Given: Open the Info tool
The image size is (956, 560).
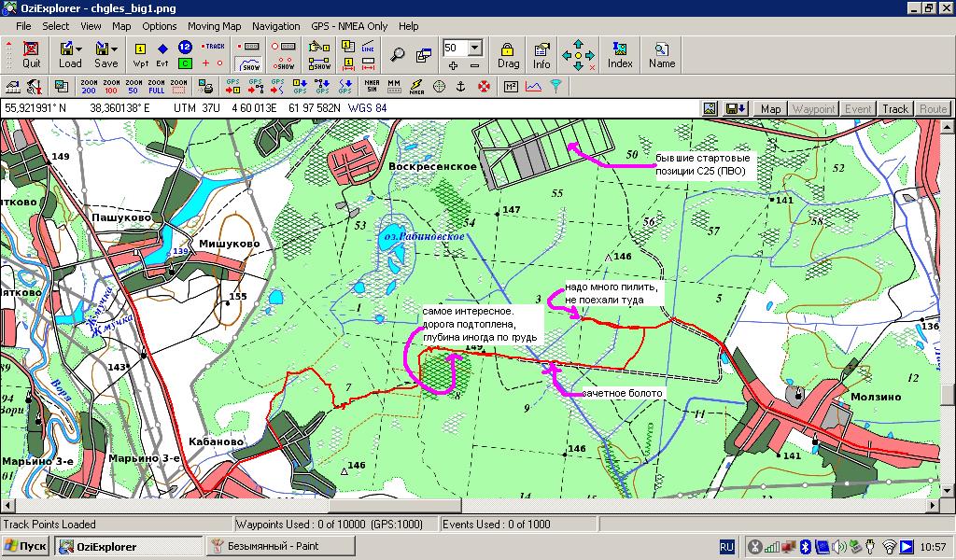Looking at the screenshot, I should tap(541, 54).
